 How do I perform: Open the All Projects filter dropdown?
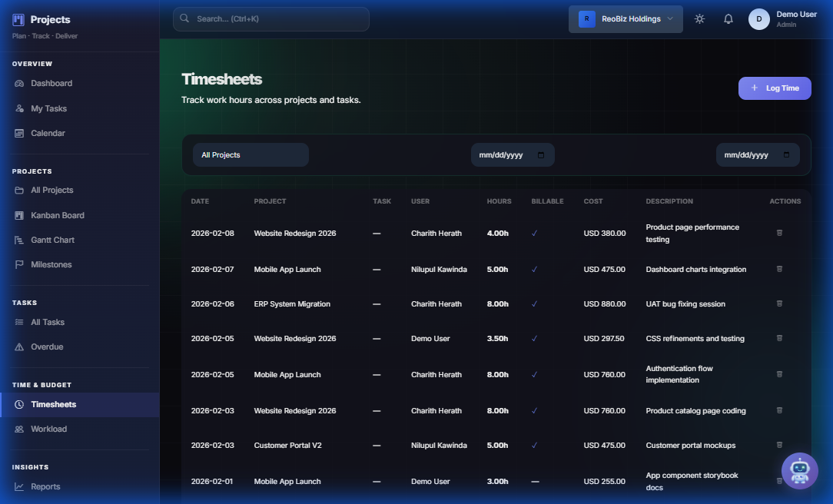tap(251, 154)
